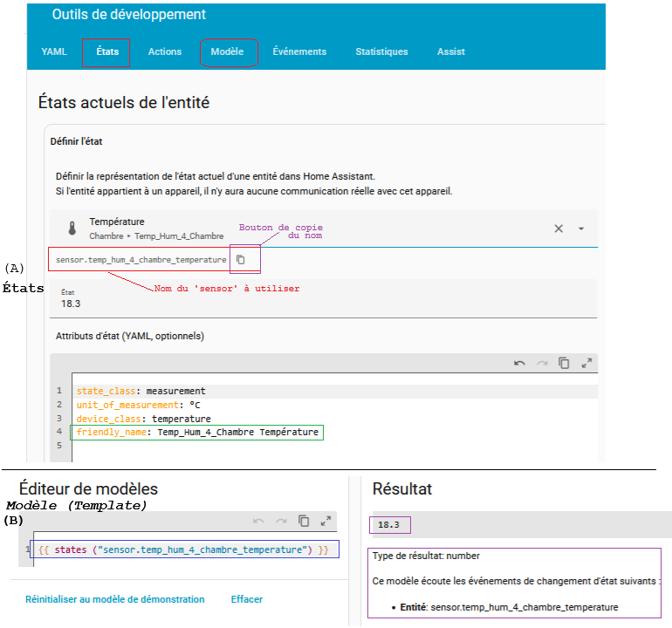Clear the selected Température entity
The height and width of the screenshot is (628, 672).
coord(559,229)
